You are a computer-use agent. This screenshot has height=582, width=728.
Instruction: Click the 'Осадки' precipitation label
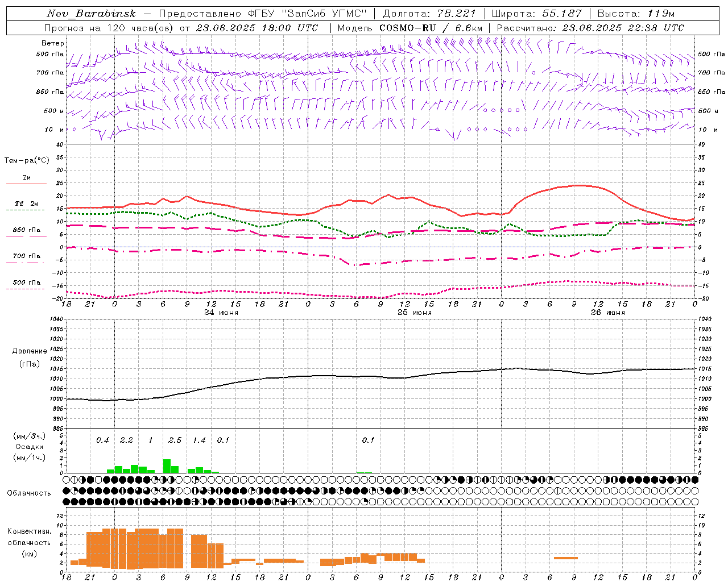30,447
